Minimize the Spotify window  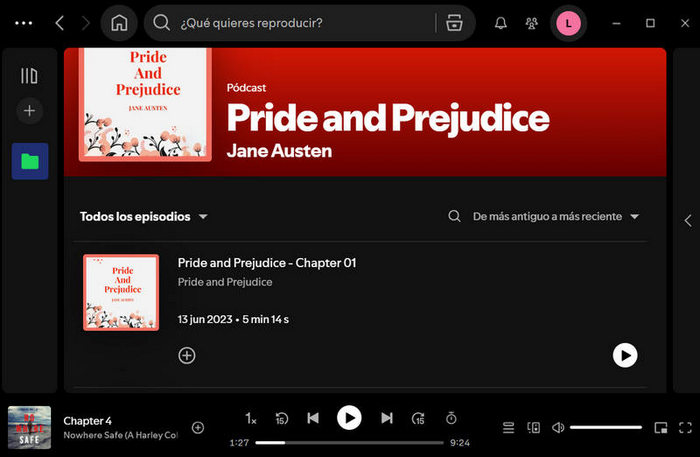click(616, 23)
